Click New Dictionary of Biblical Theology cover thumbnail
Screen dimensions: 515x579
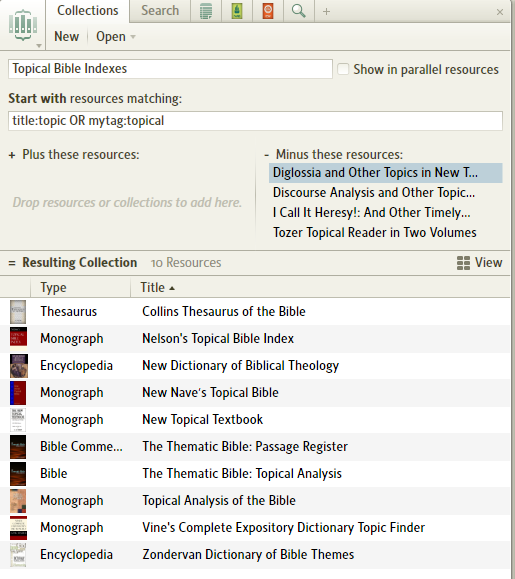click(18, 366)
